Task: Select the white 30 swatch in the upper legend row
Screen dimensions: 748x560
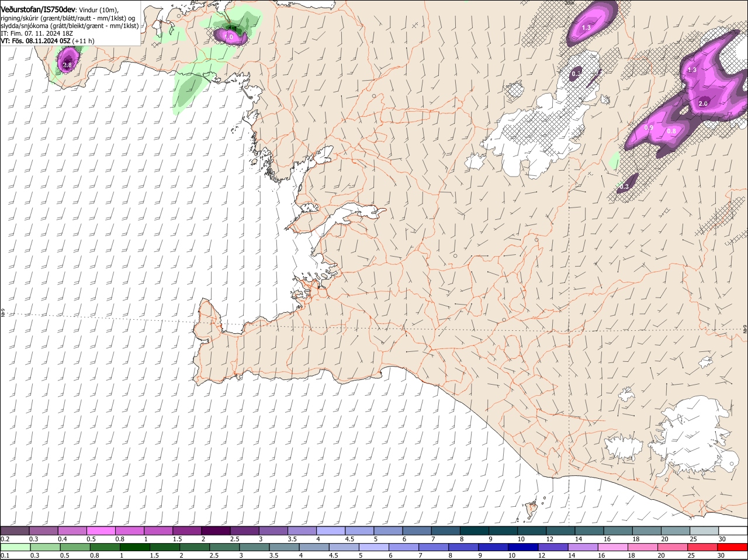Action: click(x=734, y=530)
